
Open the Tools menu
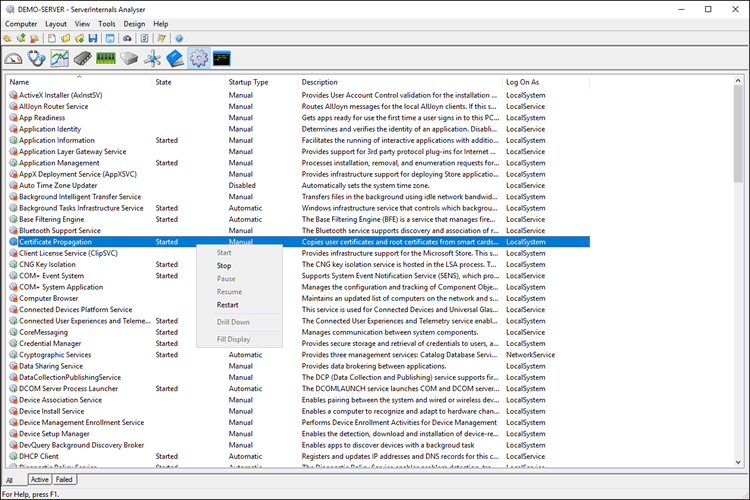click(x=107, y=24)
